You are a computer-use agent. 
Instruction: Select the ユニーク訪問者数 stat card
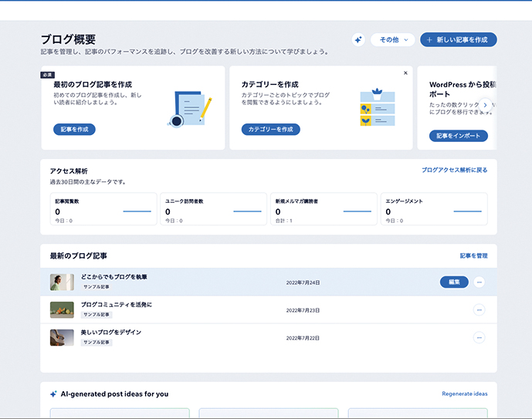(213, 209)
